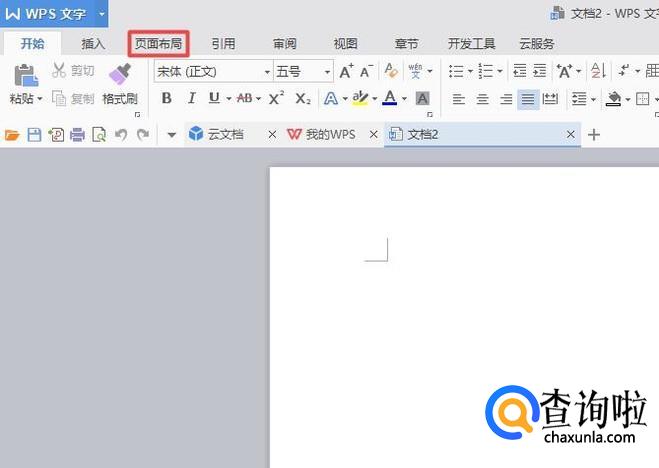Expand the WPS 文字 application menu arrow
This screenshot has height=468, width=659.
click(101, 14)
